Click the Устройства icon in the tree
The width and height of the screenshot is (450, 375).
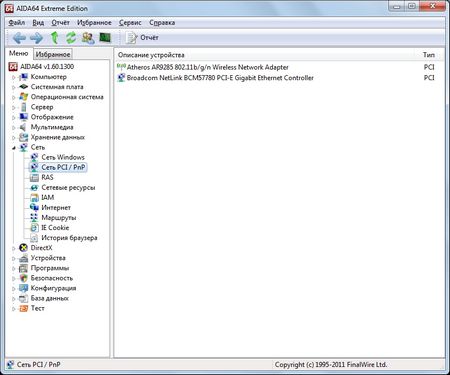point(23,258)
